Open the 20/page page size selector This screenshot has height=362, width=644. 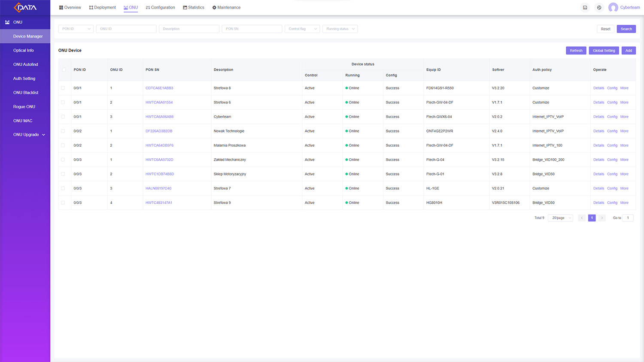coord(560,218)
